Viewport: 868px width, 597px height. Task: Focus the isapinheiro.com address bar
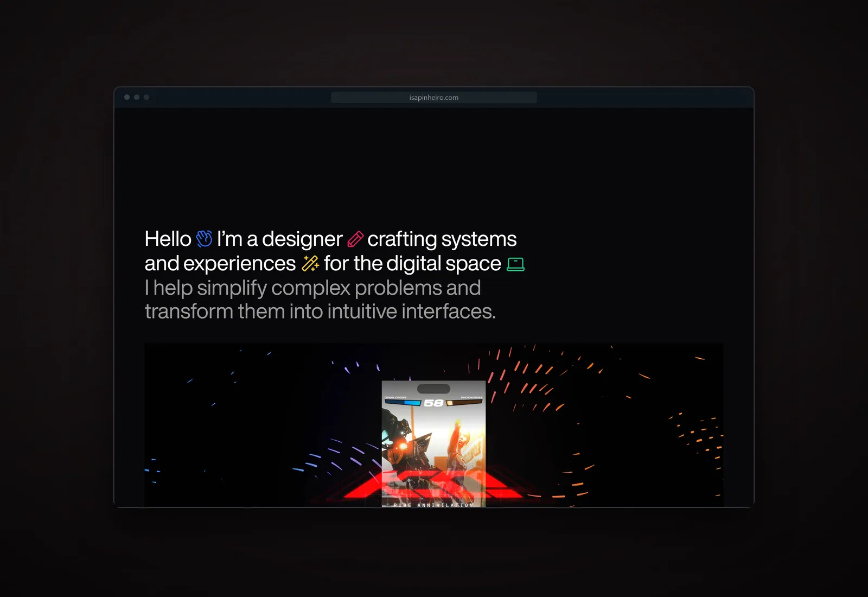point(434,98)
